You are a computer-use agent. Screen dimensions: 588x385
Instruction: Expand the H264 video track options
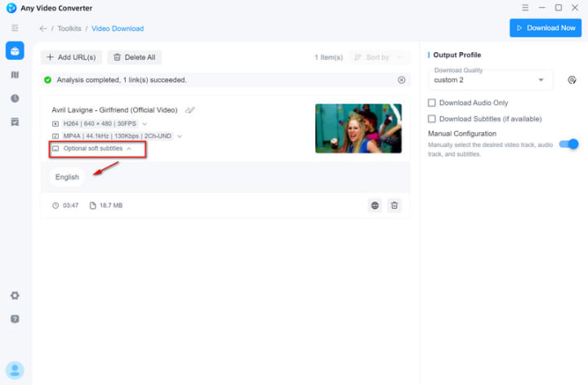pos(145,124)
